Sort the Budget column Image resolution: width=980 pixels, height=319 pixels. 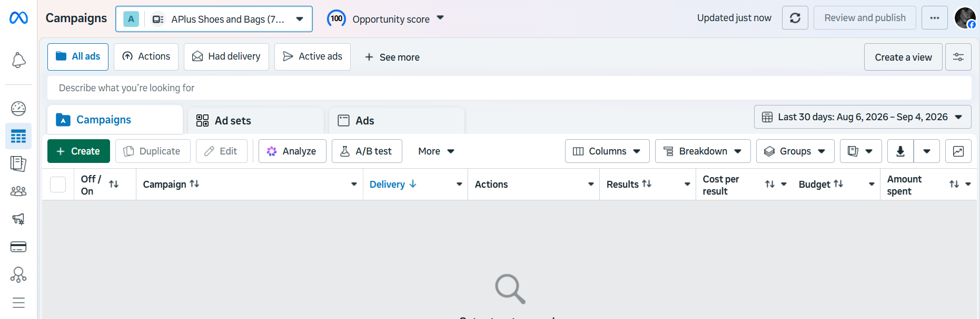(x=838, y=183)
